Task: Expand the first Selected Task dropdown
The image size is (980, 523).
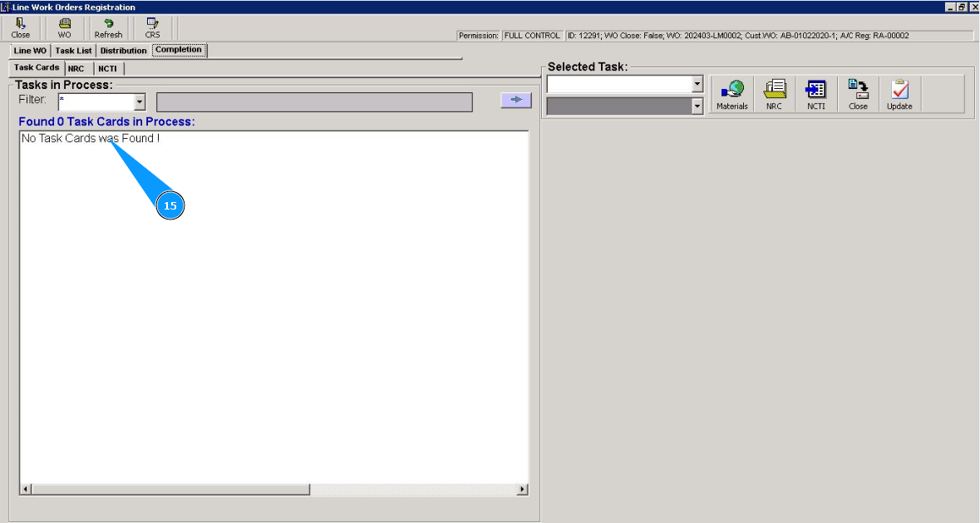Action: click(697, 84)
